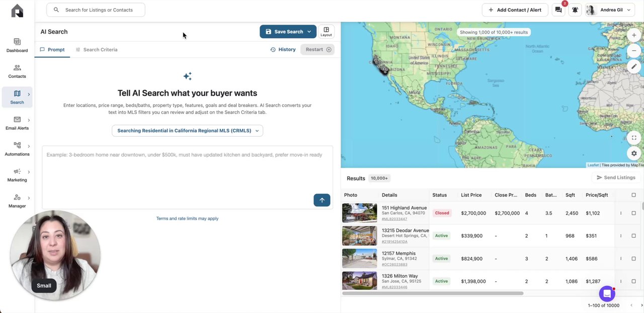Viewport: 644px width, 313px height.
Task: Click the Add Contact / Alert button
Action: pos(515,10)
